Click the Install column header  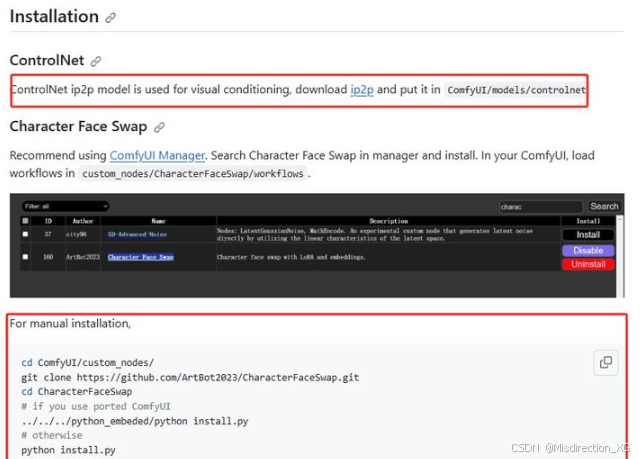(588, 221)
